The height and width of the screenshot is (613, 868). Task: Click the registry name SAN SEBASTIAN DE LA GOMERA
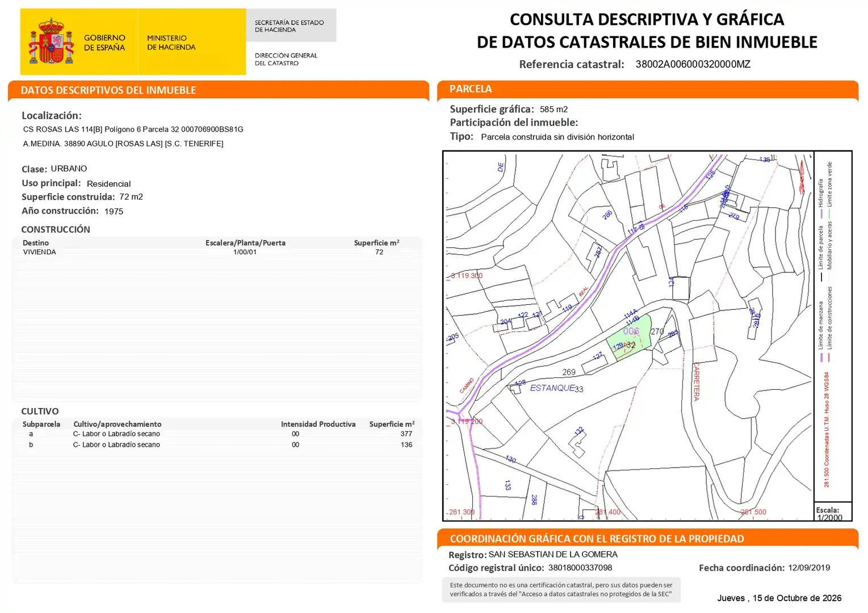click(x=553, y=555)
